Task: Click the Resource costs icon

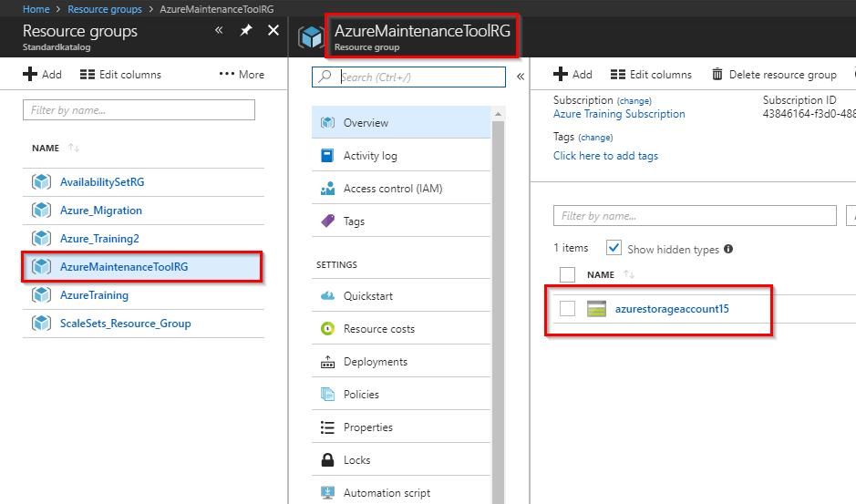Action: click(x=328, y=329)
